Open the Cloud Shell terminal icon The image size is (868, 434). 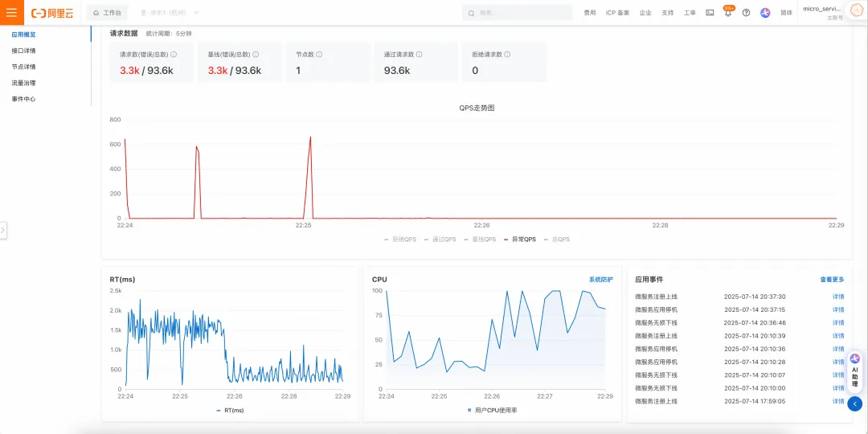(710, 13)
